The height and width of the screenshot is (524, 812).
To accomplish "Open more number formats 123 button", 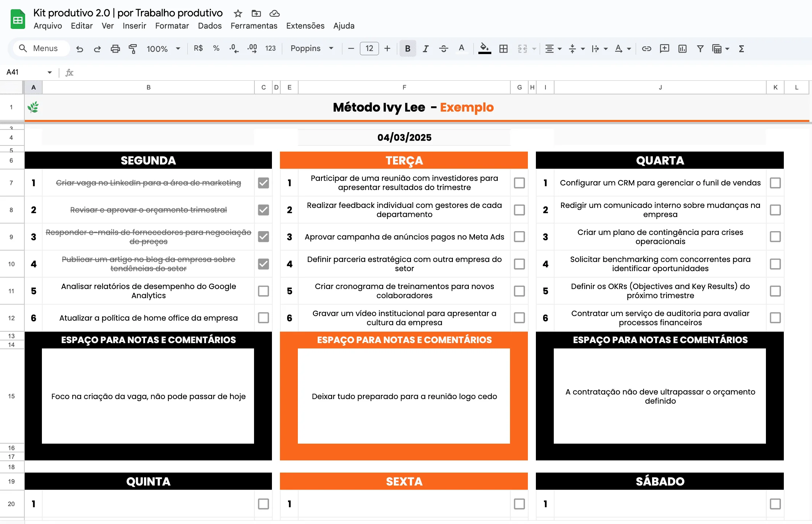I will coord(270,48).
